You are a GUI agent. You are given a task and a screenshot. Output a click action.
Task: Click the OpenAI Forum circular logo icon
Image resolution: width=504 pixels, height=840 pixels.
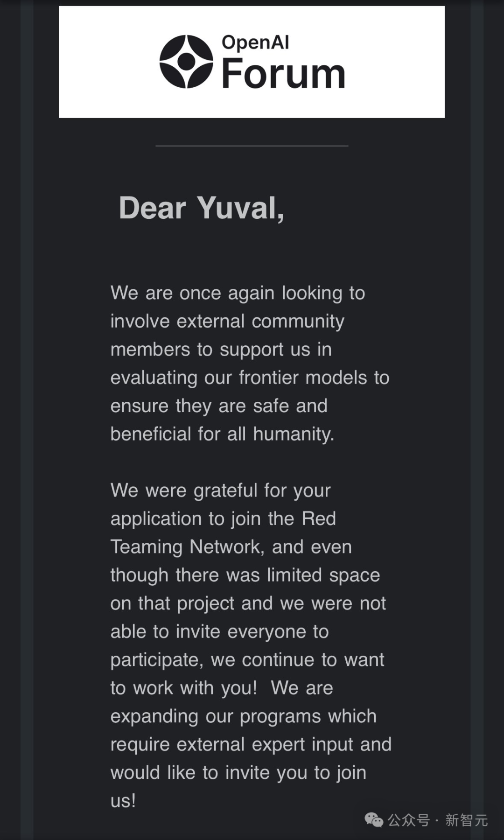coord(186,62)
